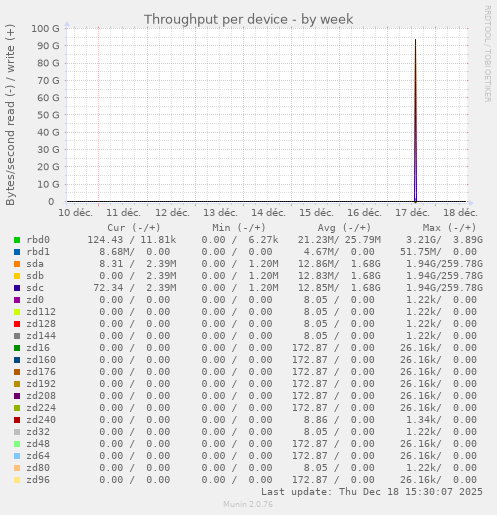The width and height of the screenshot is (497, 515).
Task: Click the rbd1 current read value '8.68M/'
Action: (117, 252)
